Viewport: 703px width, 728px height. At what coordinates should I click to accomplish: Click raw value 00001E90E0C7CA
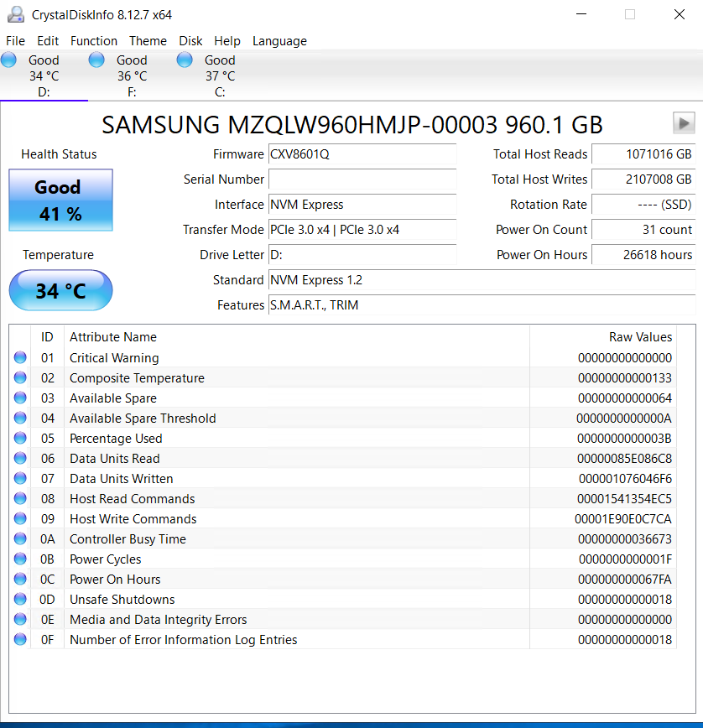click(x=623, y=519)
